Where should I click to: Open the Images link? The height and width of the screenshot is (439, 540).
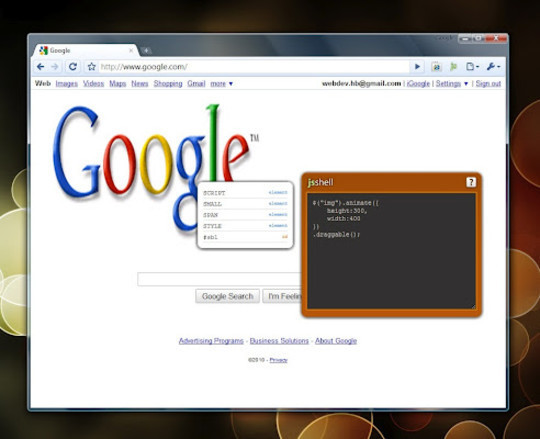coord(66,84)
